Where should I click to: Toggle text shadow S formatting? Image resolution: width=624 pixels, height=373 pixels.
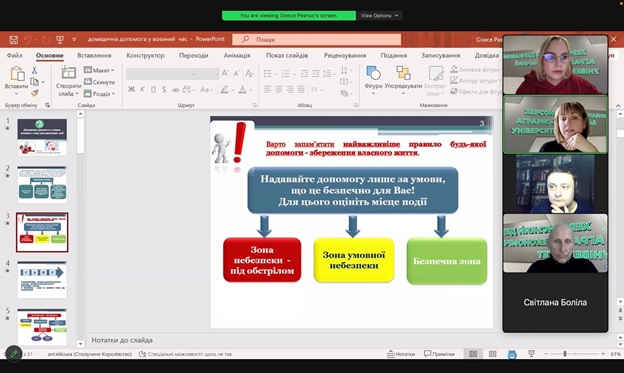[x=164, y=90]
